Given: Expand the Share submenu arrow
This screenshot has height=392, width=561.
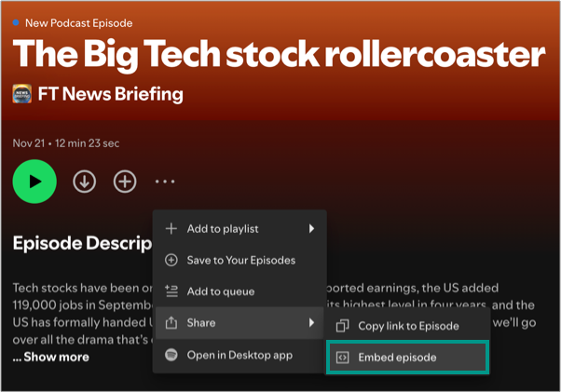Looking at the screenshot, I should (311, 323).
